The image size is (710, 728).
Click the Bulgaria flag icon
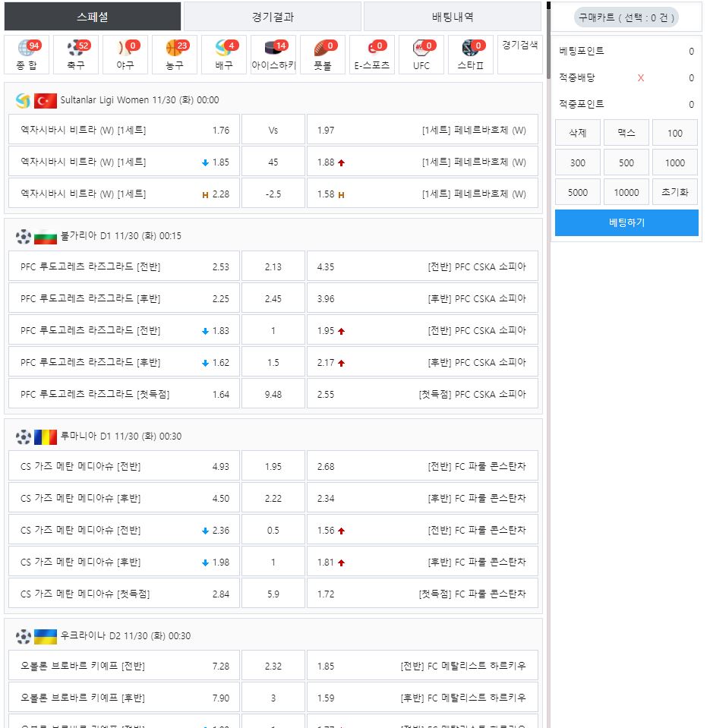tap(45, 236)
